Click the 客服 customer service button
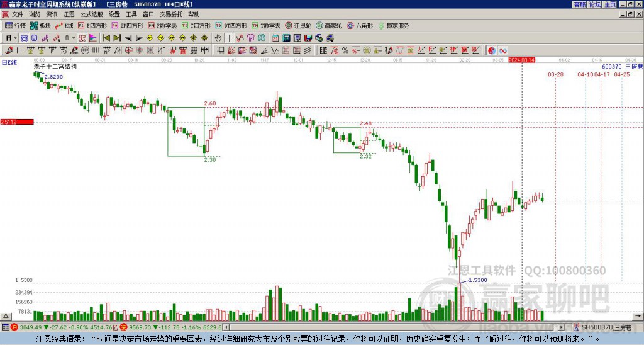The width and height of the screenshot is (644, 345). (580, 4)
